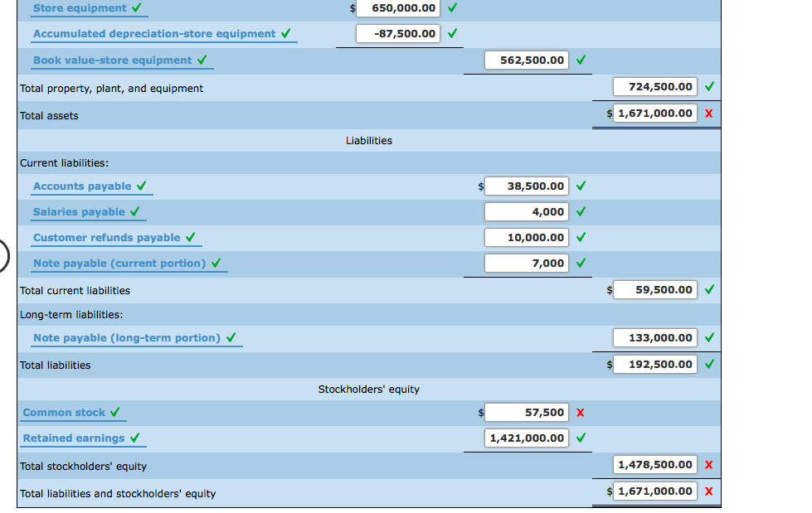Click the green checkmark beside Retained earnings amount
Viewport: 812px width, 513px height.
pos(580,438)
